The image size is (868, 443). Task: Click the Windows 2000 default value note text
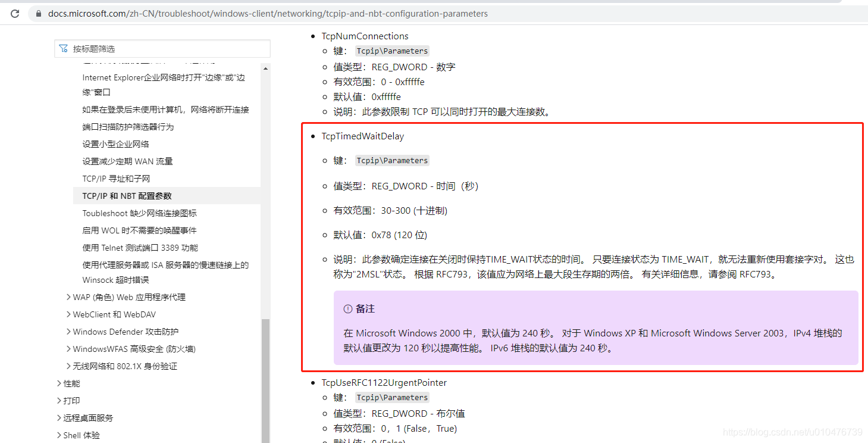tap(593, 341)
